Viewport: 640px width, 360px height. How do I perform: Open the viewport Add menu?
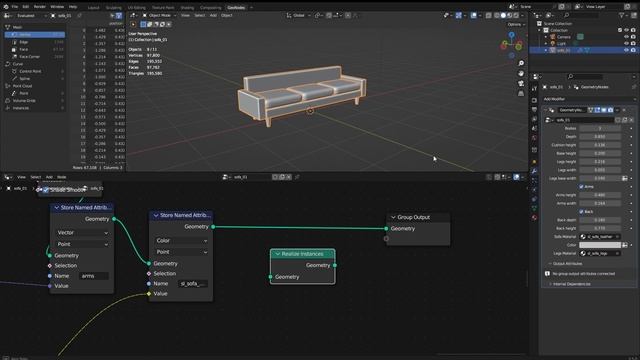(213, 16)
